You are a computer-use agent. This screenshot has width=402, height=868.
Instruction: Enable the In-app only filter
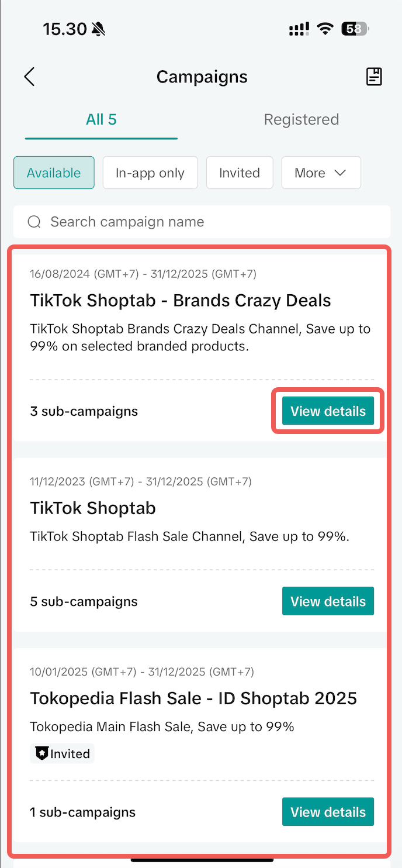[150, 173]
